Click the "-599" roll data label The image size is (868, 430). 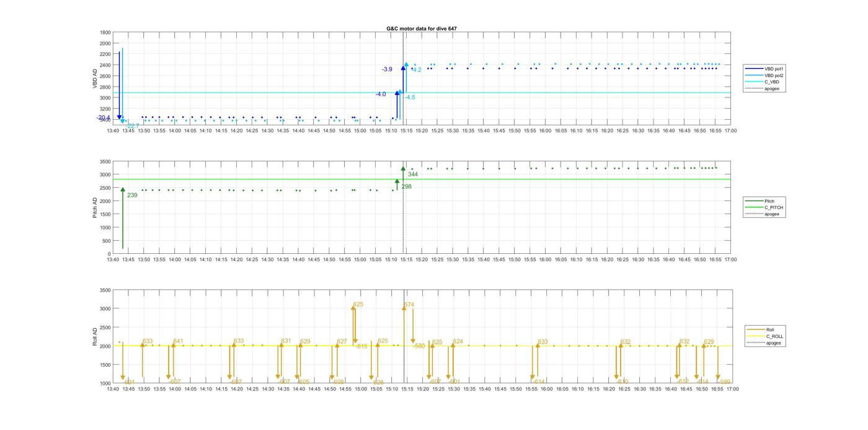click(x=724, y=382)
